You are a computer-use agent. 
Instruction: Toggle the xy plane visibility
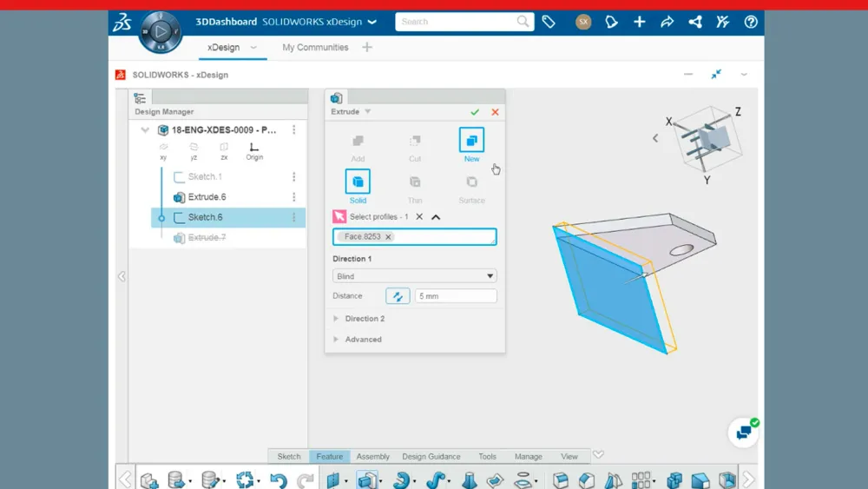163,151
